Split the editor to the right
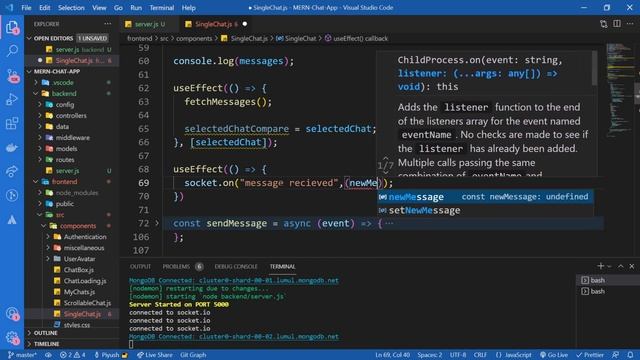 coord(617,24)
